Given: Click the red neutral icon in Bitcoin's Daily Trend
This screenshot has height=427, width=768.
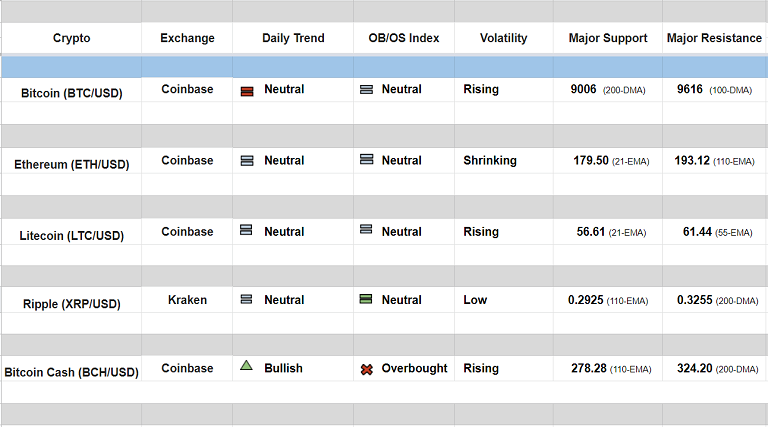Looking at the screenshot, I should coord(247,91).
